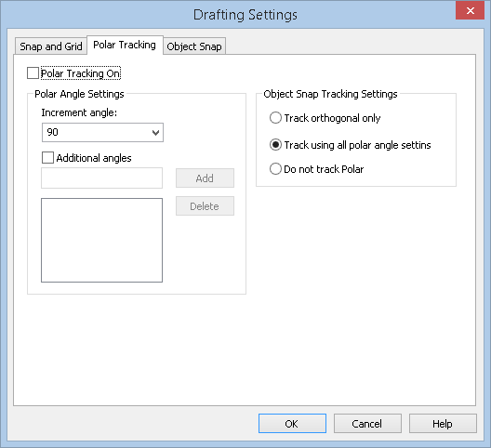Open Help for Drafting Settings
This screenshot has height=448, width=491.
443,424
